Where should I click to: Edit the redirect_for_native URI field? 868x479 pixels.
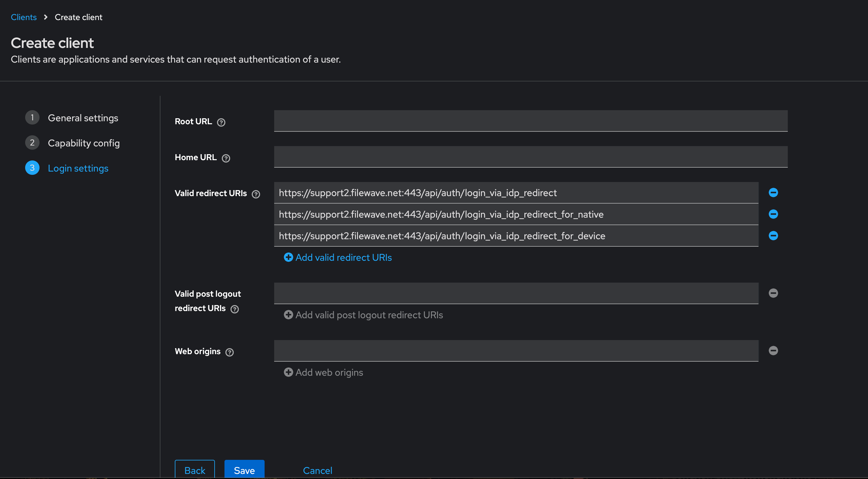(x=516, y=214)
